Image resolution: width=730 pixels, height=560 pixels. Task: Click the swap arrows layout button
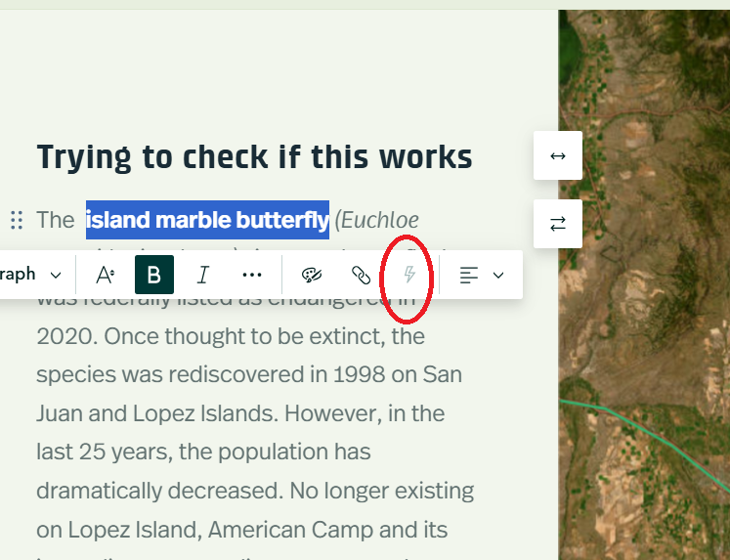click(x=558, y=224)
